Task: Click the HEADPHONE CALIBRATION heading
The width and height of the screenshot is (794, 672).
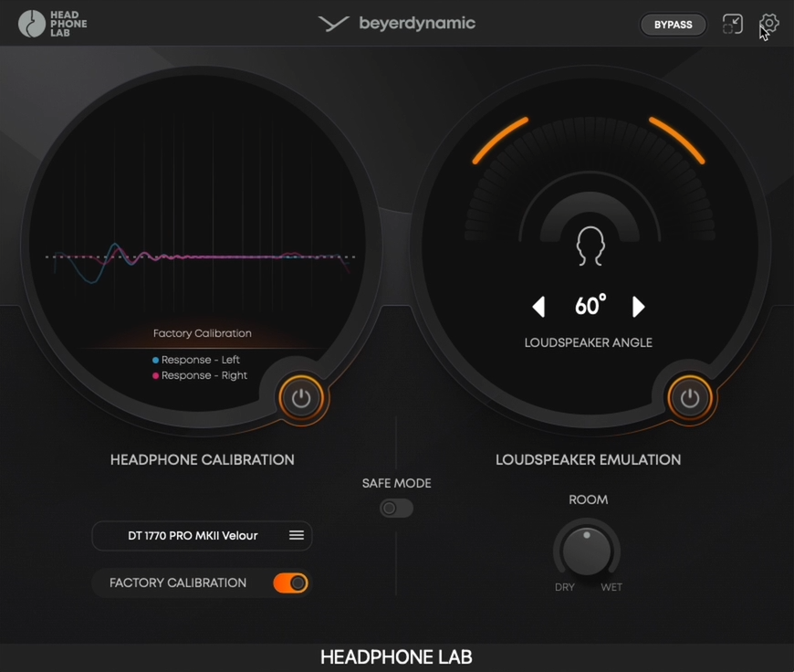Action: (202, 459)
